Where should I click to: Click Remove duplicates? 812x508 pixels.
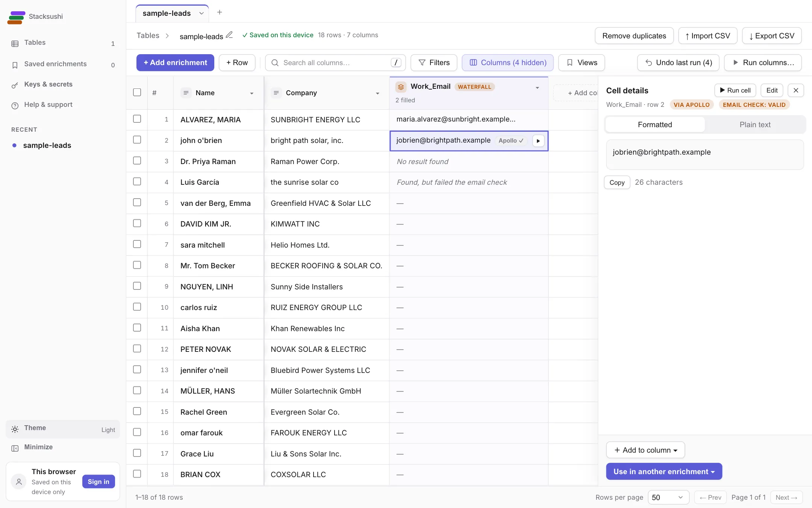click(x=634, y=36)
